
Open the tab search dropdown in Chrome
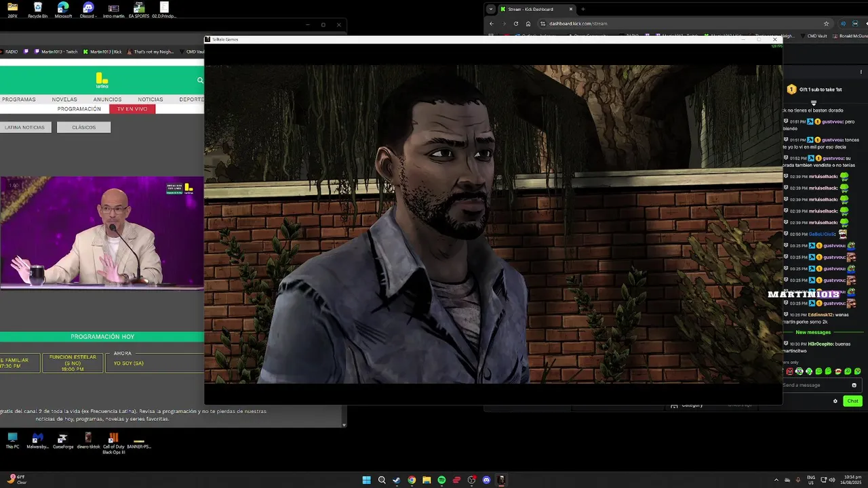[x=491, y=9]
